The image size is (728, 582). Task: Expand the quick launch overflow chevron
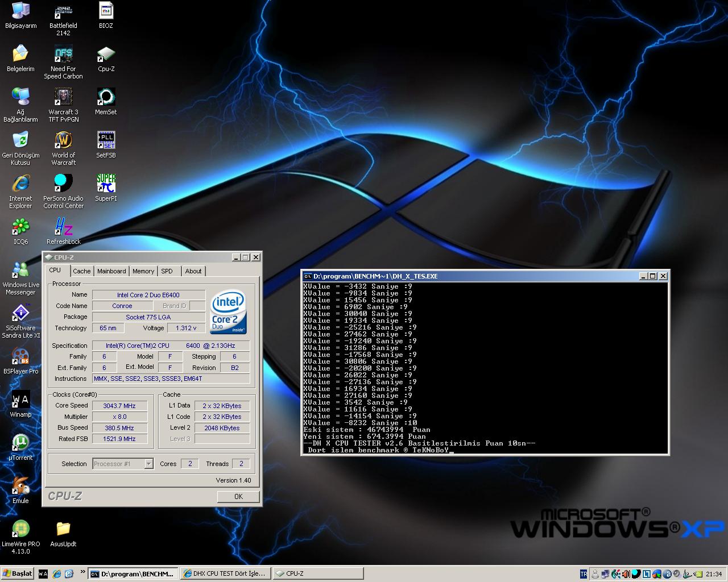pyautogui.click(x=83, y=572)
